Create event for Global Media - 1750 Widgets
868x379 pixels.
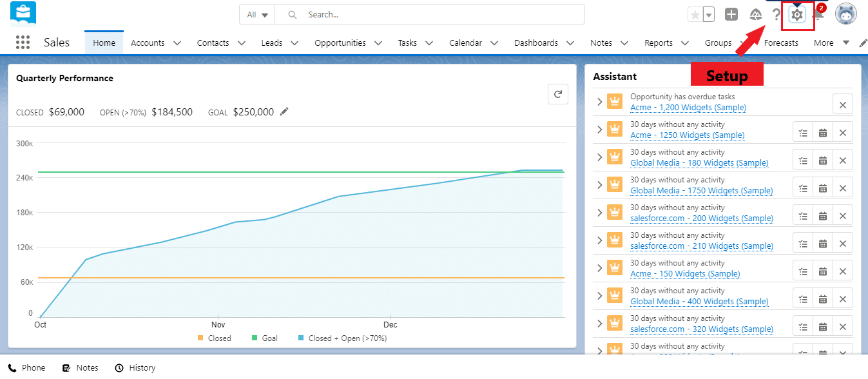point(822,187)
